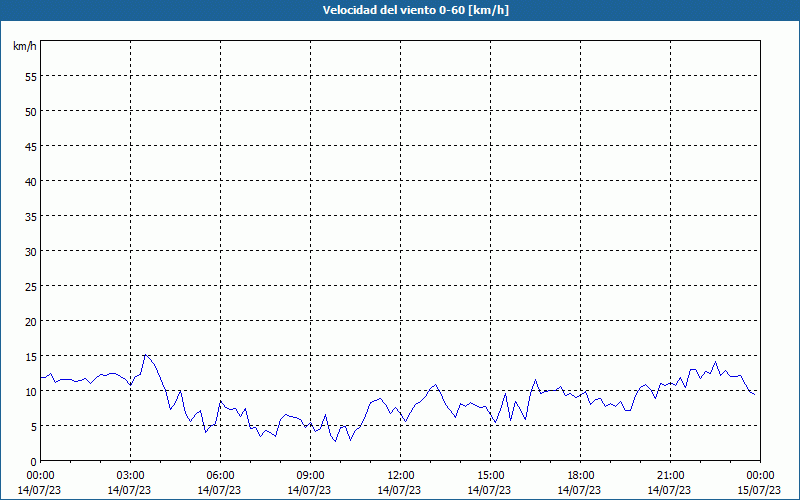Click the y-axis label '40'
800x500 pixels.
coord(31,182)
